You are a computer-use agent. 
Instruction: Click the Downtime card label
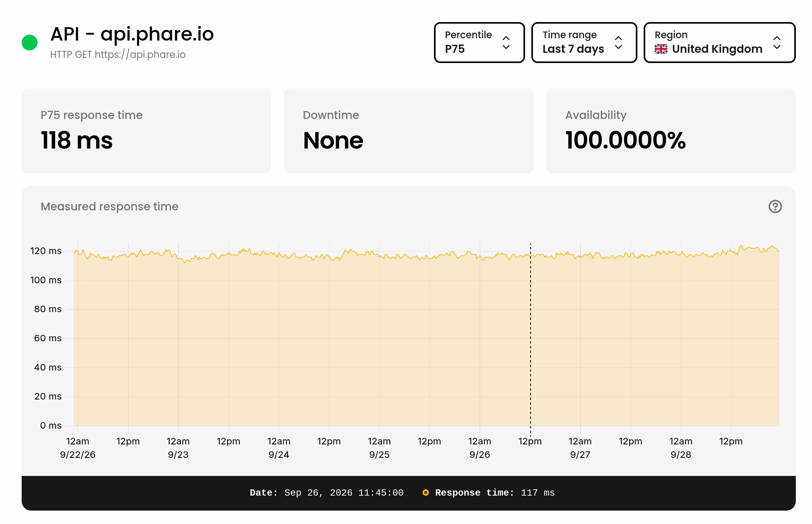pos(331,115)
